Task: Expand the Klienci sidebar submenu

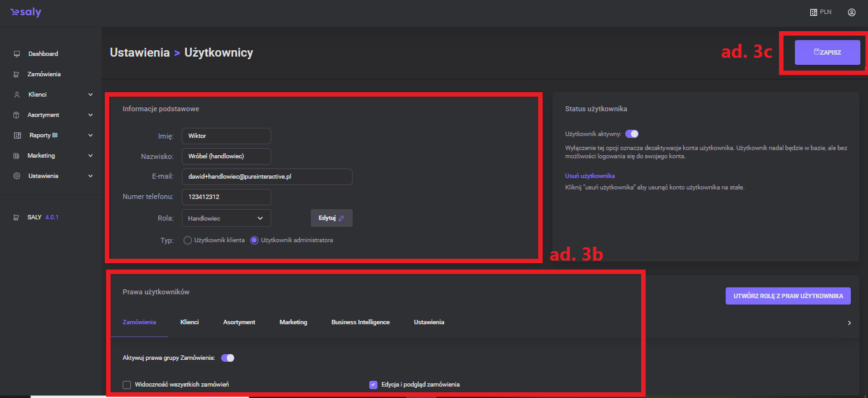Action: (x=90, y=95)
